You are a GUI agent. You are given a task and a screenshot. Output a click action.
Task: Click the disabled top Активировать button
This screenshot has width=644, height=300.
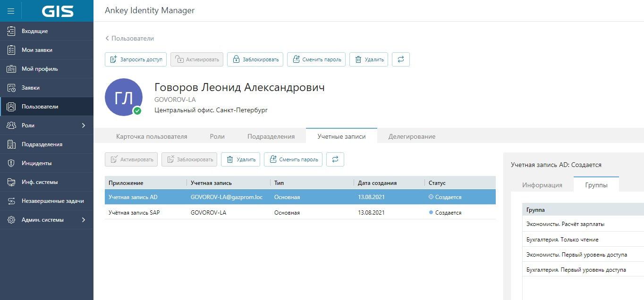[x=197, y=59]
